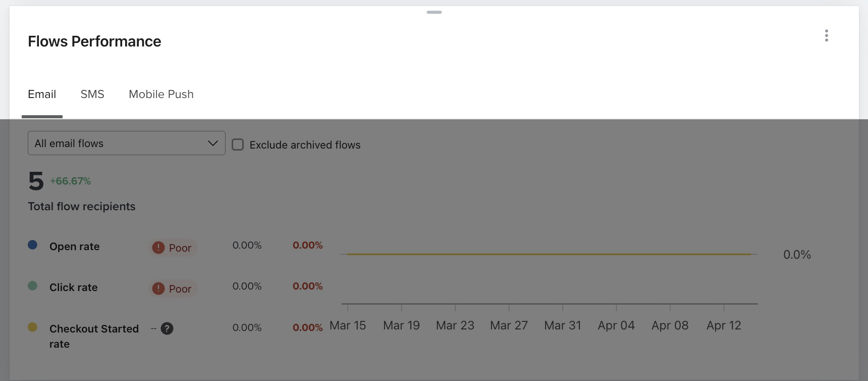
Task: Click the green Click rate legend dot
Action: tap(33, 286)
